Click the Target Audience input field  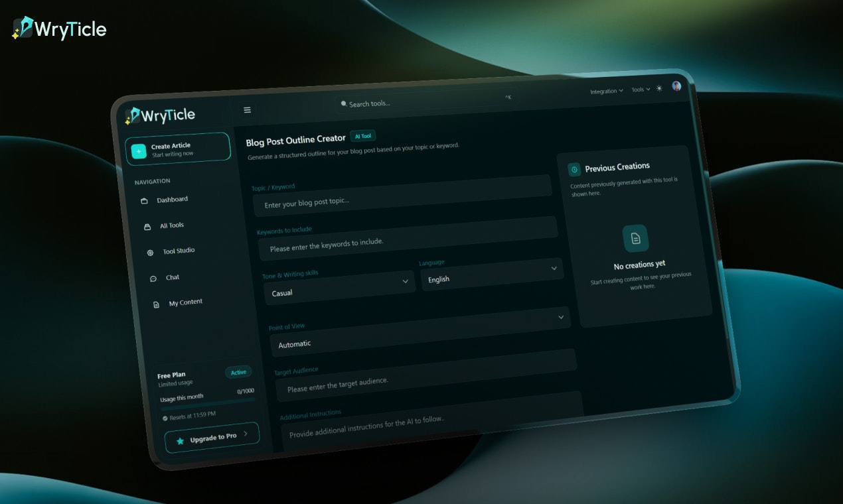[426, 375]
